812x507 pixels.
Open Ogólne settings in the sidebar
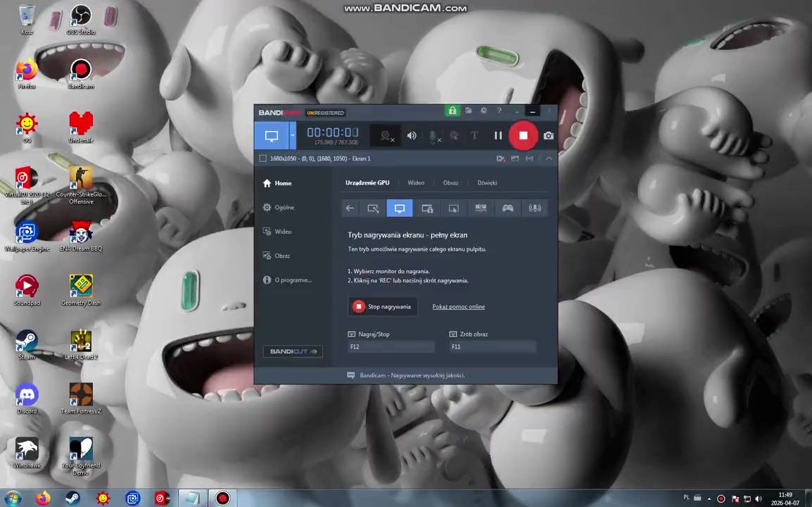click(x=284, y=208)
